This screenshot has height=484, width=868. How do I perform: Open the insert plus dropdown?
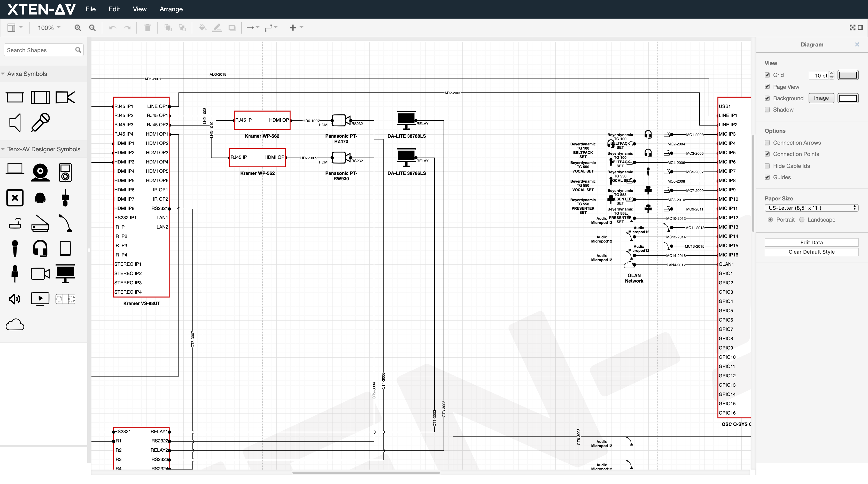[296, 28]
